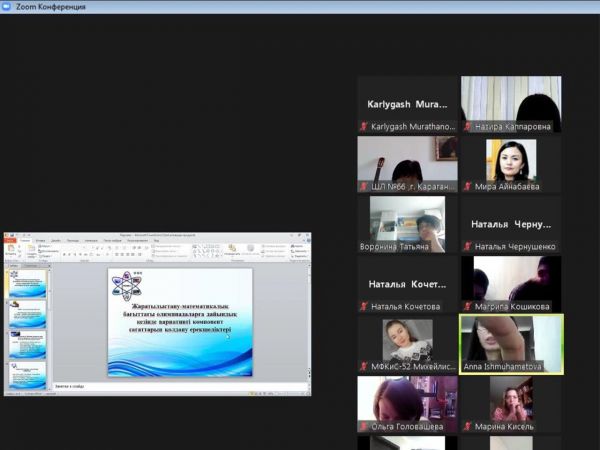The image size is (600, 450).
Task: Click muted mic icon beside Назира Каппаровна
Action: click(x=468, y=127)
